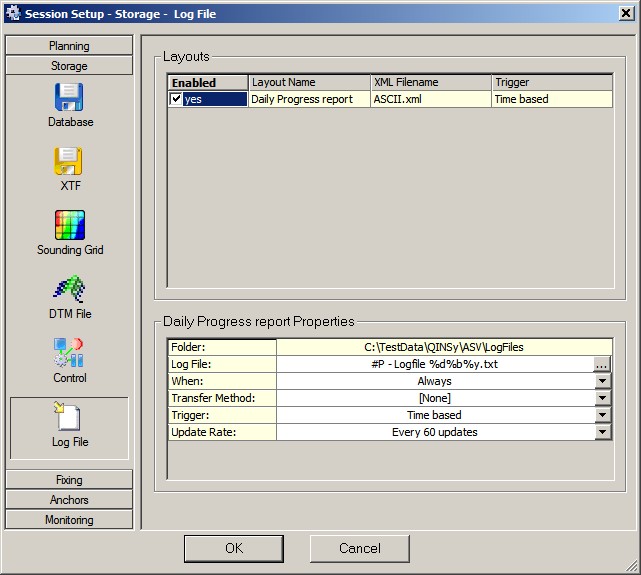Viewport: 641px width, 575px height.
Task: Click the OK button
Action: pyautogui.click(x=233, y=548)
